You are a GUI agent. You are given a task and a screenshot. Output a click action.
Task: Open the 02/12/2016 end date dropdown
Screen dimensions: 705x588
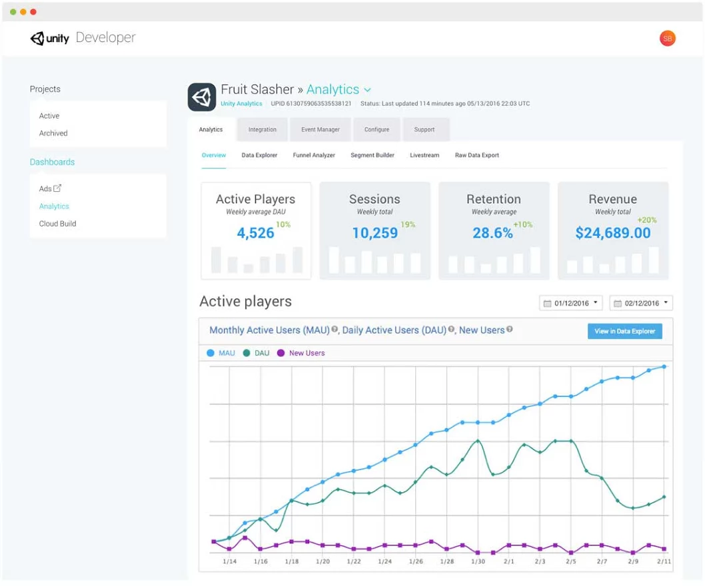coord(666,303)
